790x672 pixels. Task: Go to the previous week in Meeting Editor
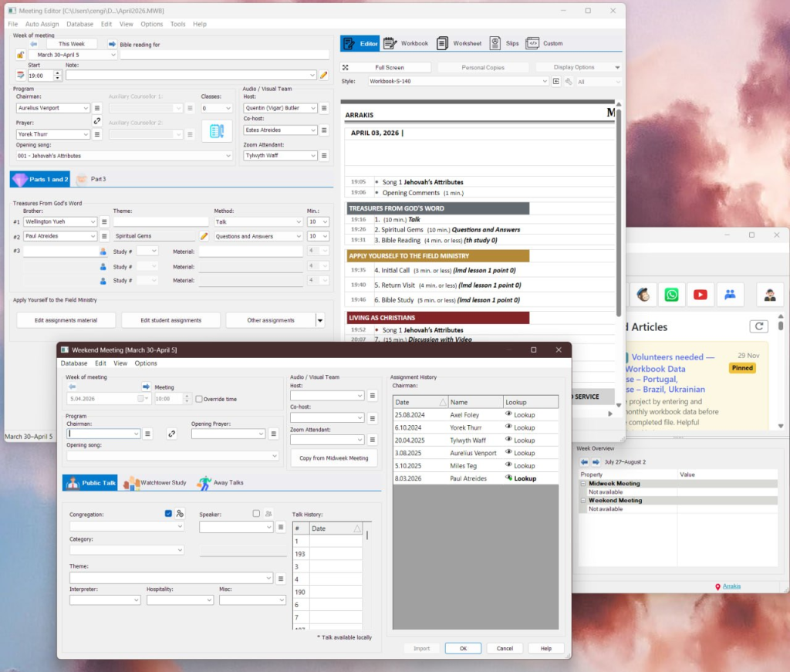[34, 44]
